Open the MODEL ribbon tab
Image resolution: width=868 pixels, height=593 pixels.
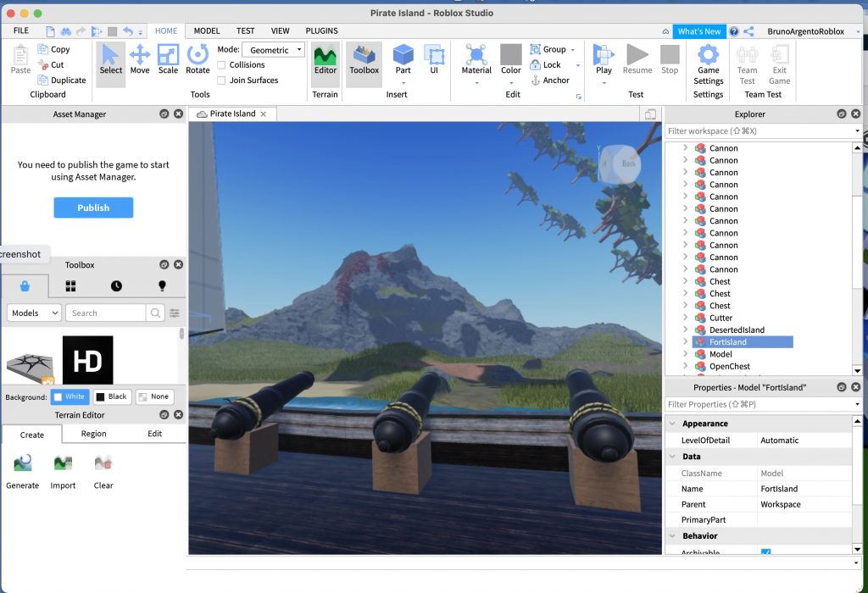click(x=207, y=31)
